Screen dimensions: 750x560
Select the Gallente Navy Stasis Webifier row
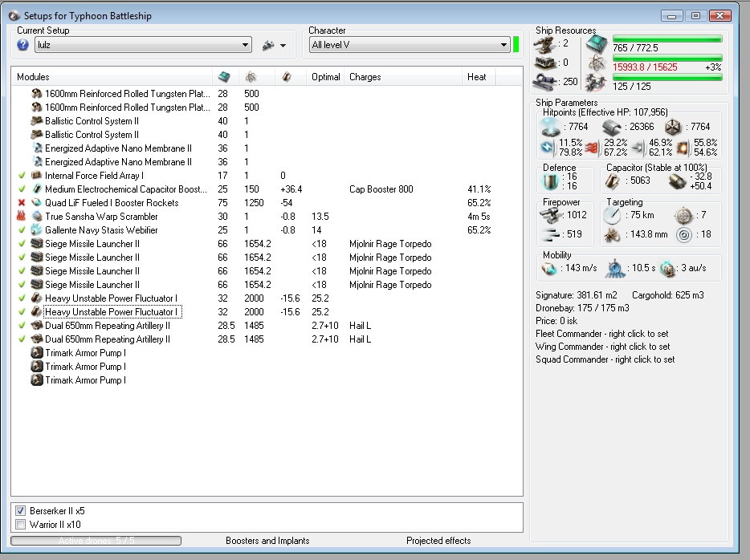click(102, 230)
